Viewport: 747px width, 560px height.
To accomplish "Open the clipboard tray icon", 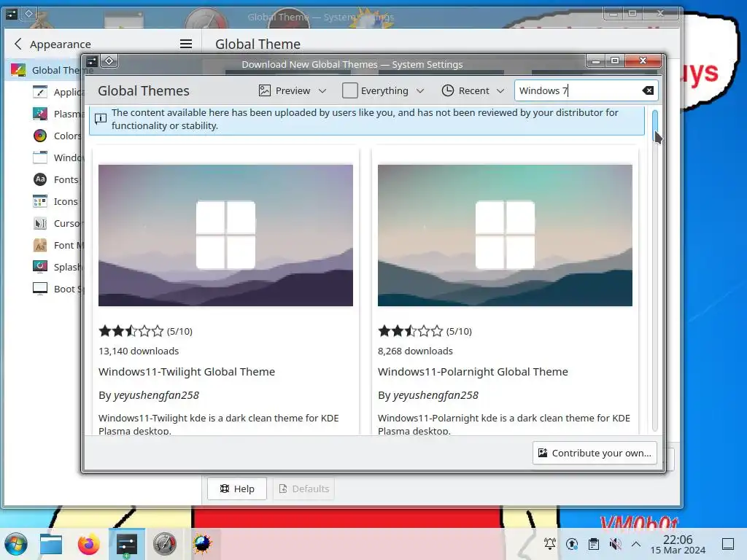I will (594, 544).
